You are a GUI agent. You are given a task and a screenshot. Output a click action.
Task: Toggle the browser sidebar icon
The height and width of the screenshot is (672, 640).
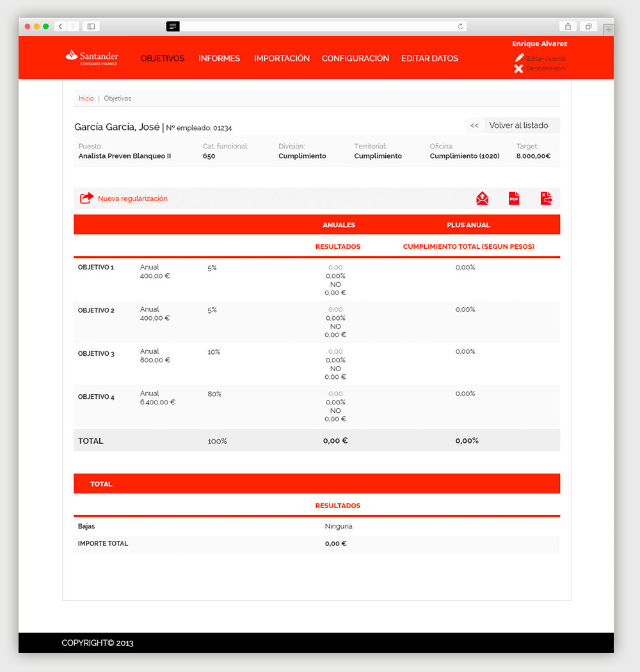91,26
